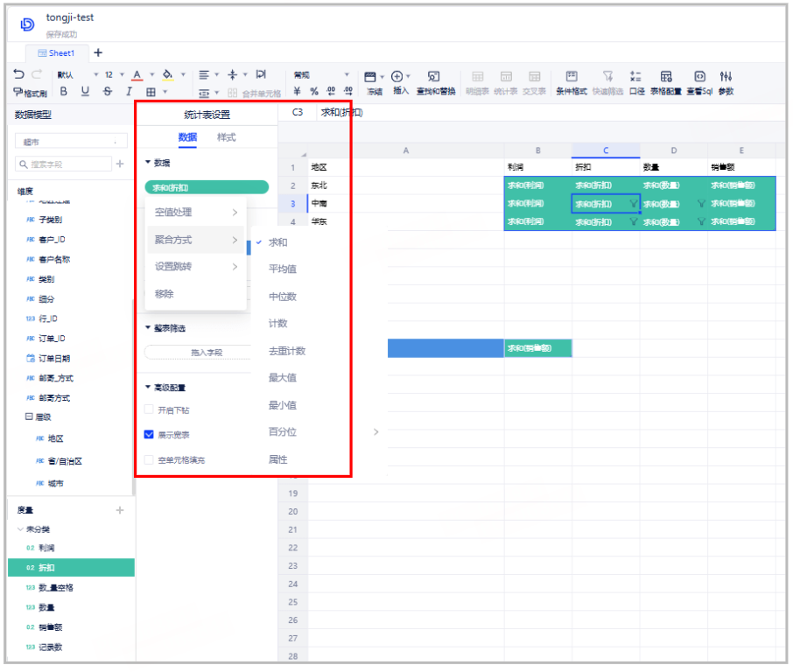Tick the 空单元格填充 checkbox
793x672 pixels.
(x=149, y=459)
